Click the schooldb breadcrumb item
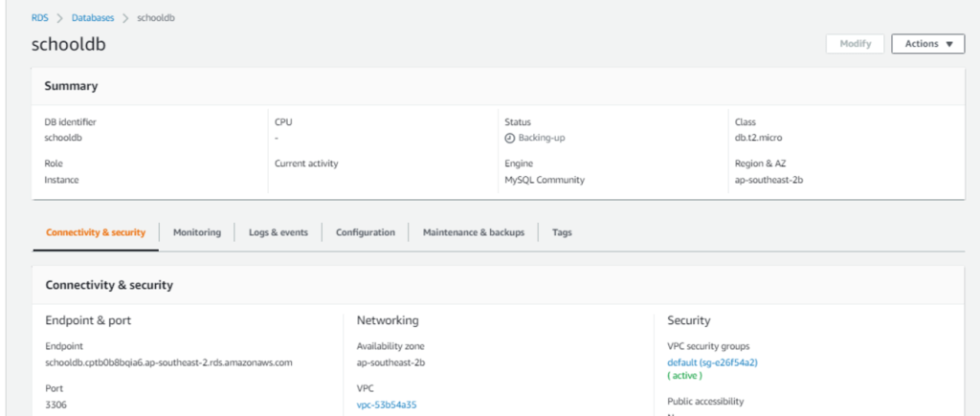Viewport: 980px width, 416px height. point(155,17)
